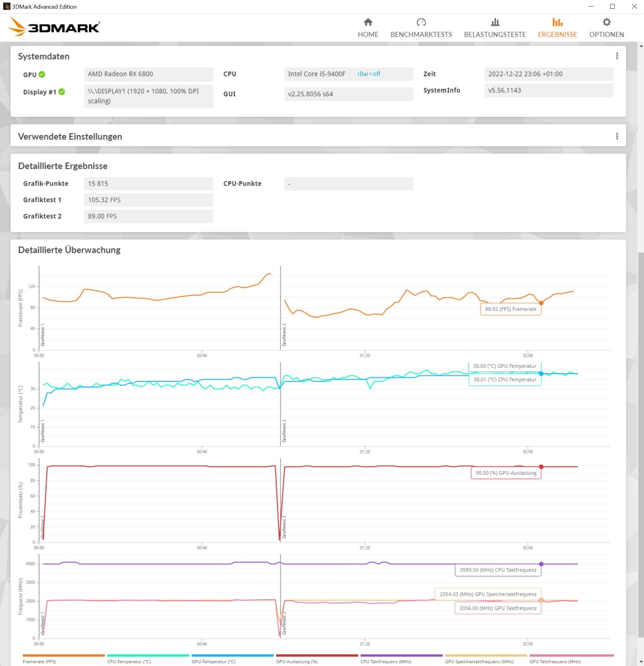Click the scrollbar up arrow

(641, 45)
